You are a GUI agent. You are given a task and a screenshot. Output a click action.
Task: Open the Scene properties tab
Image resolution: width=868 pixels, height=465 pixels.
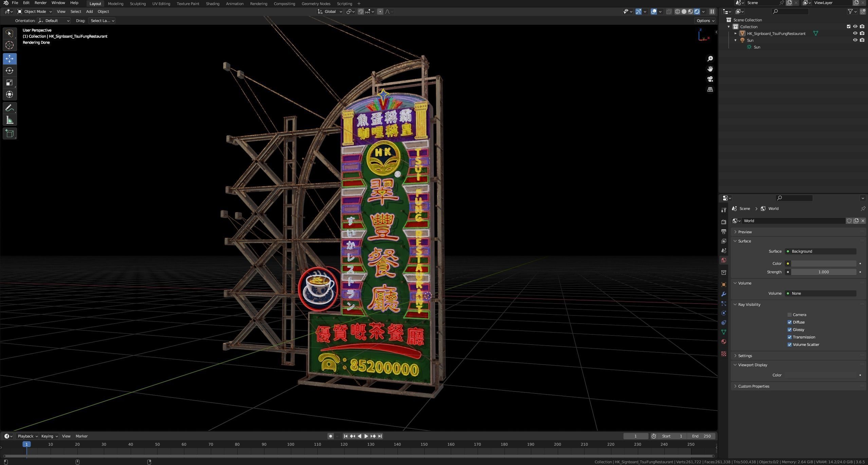tap(723, 250)
